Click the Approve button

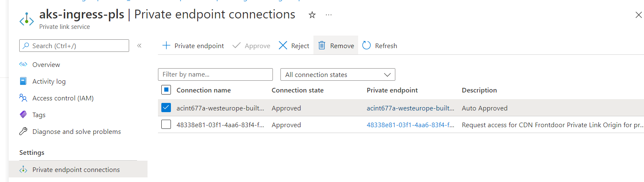tap(251, 46)
